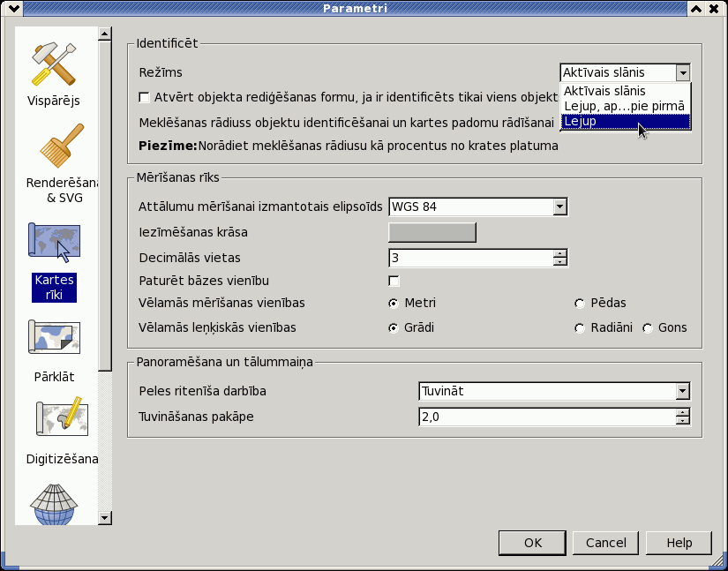
Task: Select the Pēdas radio button
Action: [580, 304]
